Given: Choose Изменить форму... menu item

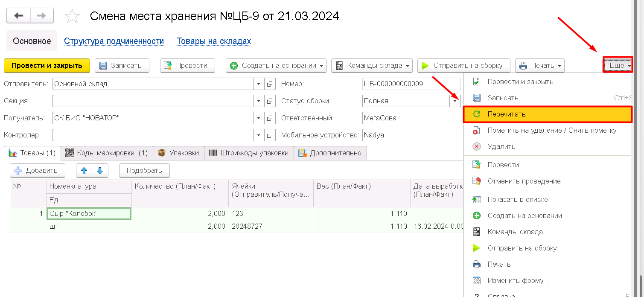Looking at the screenshot, I should click(548, 280).
